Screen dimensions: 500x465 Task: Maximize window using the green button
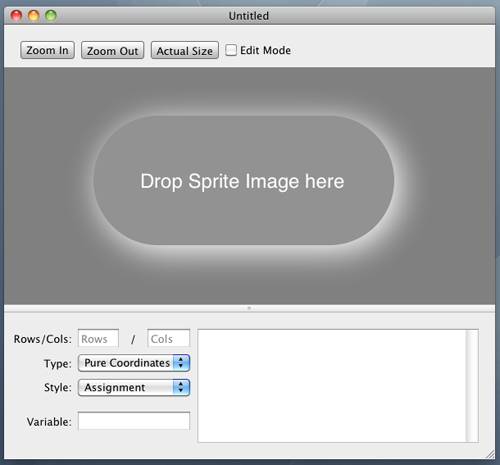pyautogui.click(x=51, y=15)
